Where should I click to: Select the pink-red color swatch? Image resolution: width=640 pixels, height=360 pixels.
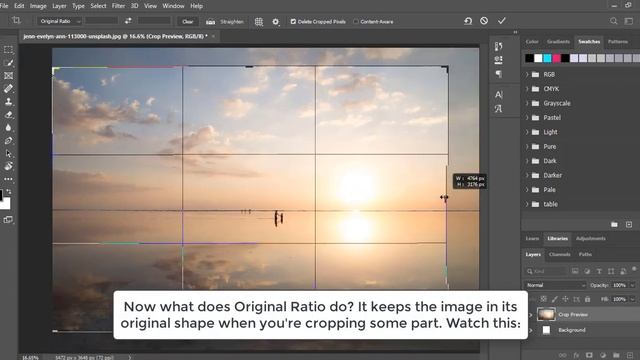click(x=556, y=58)
